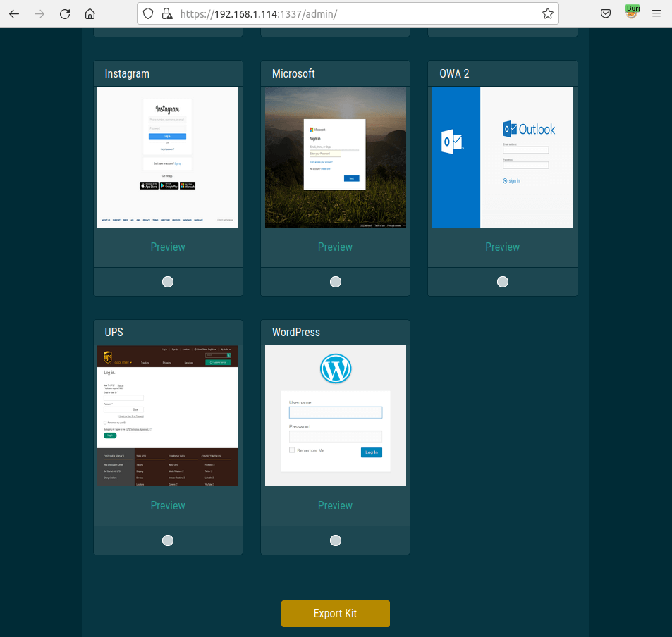Click the Microsoft sign-in thumbnail

coord(336,157)
